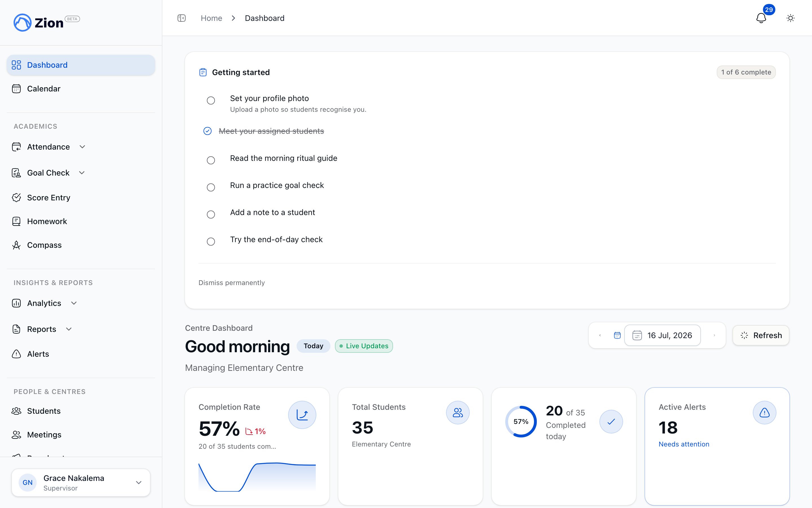The width and height of the screenshot is (812, 508).
Task: Switch theme with the sun icon
Action: (791, 18)
